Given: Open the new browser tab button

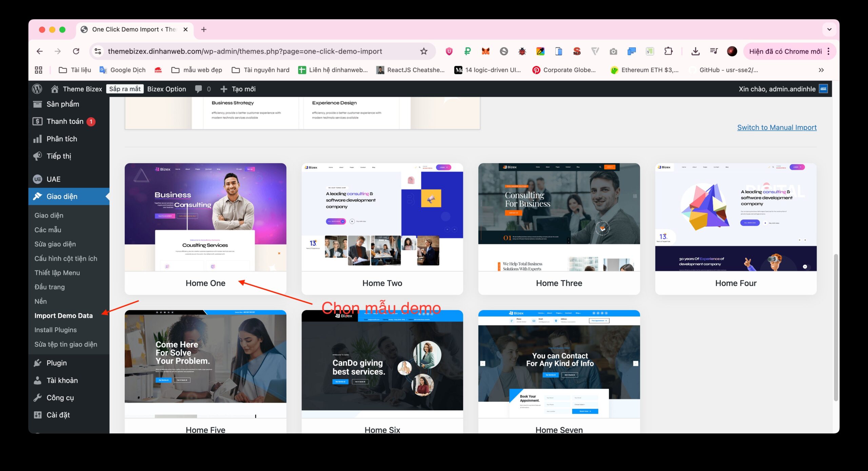Looking at the screenshot, I should pyautogui.click(x=203, y=30).
